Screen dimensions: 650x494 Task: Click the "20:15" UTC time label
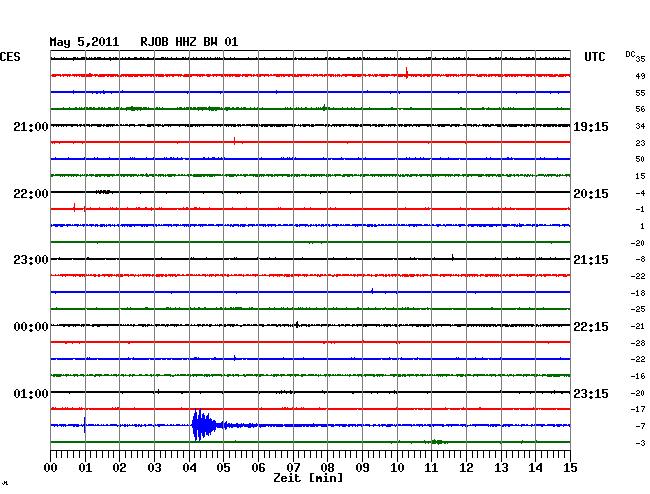[x=591, y=194]
